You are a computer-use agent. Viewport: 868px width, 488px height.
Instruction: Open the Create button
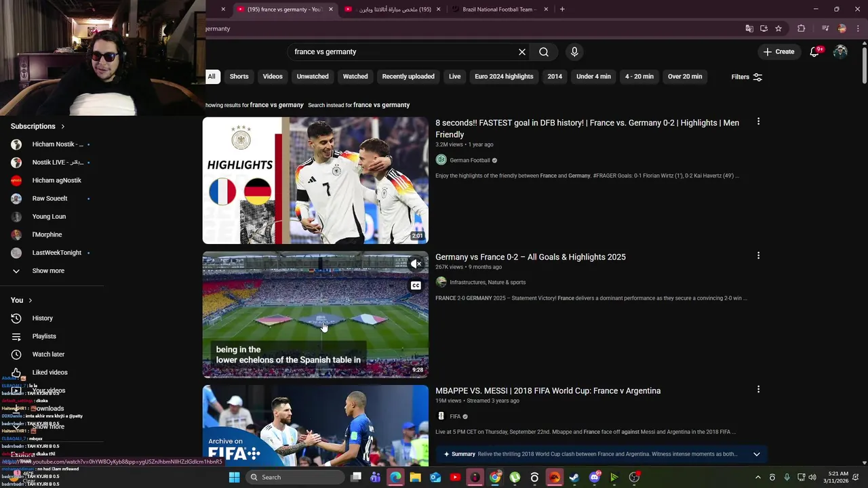coord(778,52)
